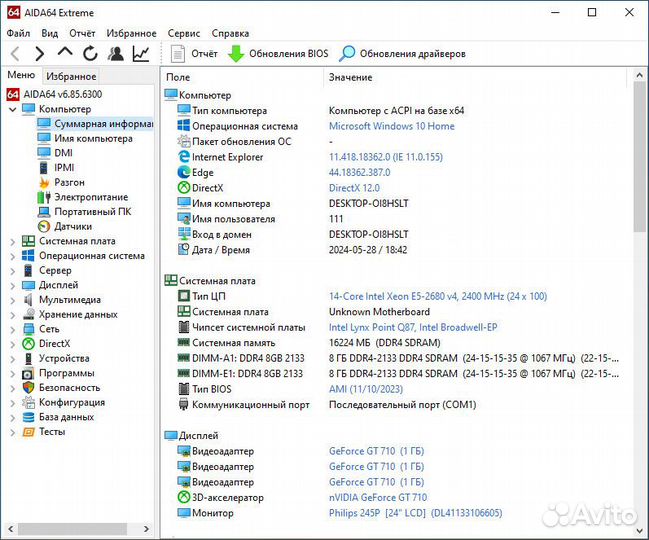Select the Конфигурация icon in the tree

[28, 402]
